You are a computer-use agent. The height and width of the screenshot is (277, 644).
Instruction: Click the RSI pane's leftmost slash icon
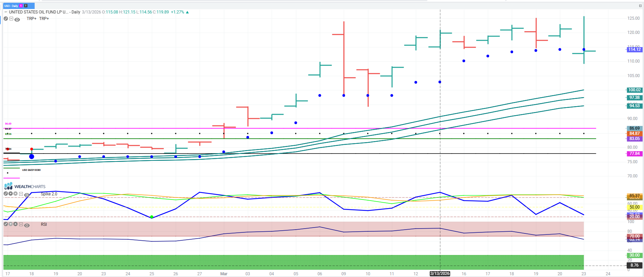(6, 224)
